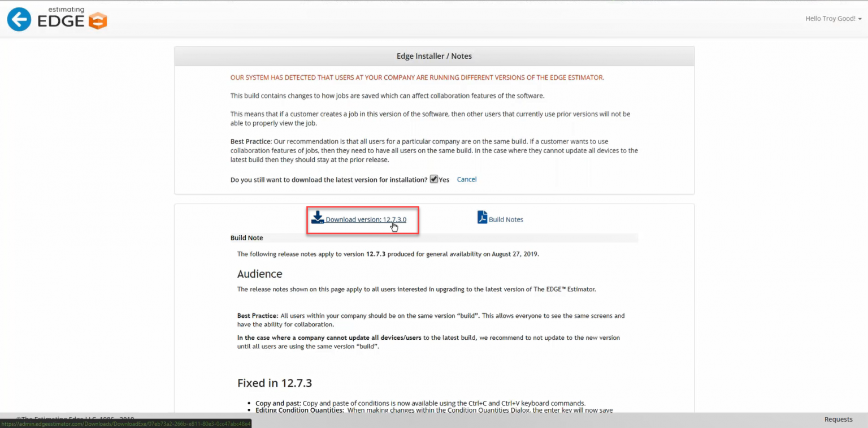This screenshot has height=428, width=868.
Task: Click the Download version: 12.7.3.0 link
Action: pyautogui.click(x=366, y=219)
